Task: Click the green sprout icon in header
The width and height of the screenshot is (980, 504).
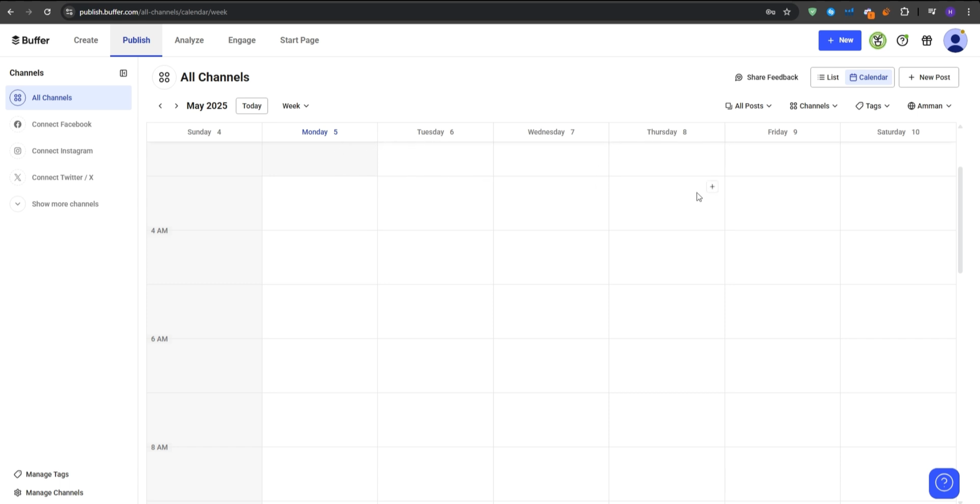Action: pyautogui.click(x=878, y=41)
